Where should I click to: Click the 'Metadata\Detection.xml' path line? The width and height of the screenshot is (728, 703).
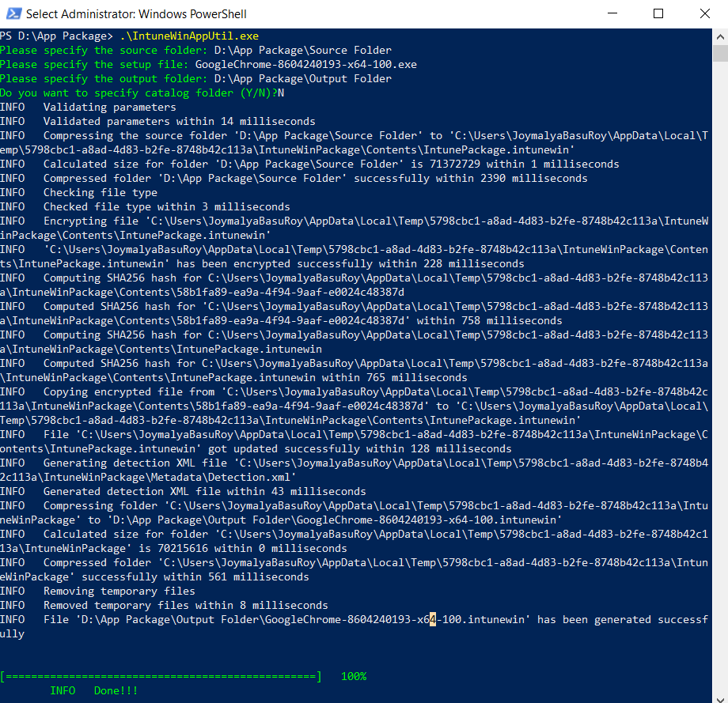pyautogui.click(x=148, y=478)
